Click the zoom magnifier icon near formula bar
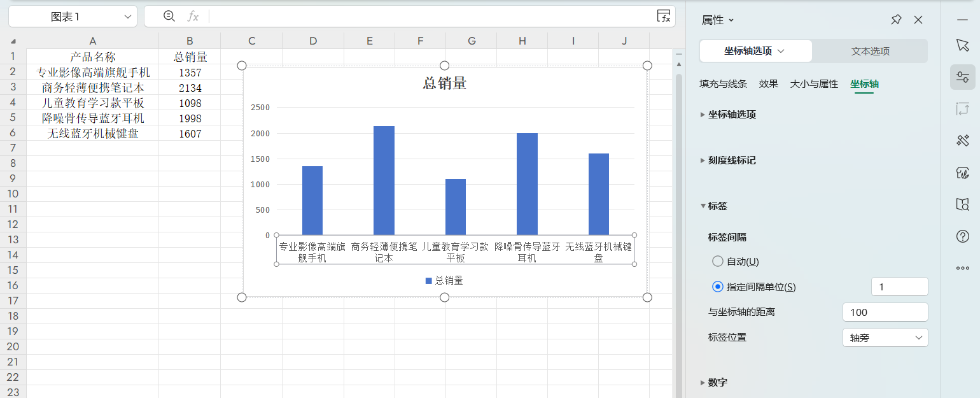The image size is (980, 398). point(169,16)
